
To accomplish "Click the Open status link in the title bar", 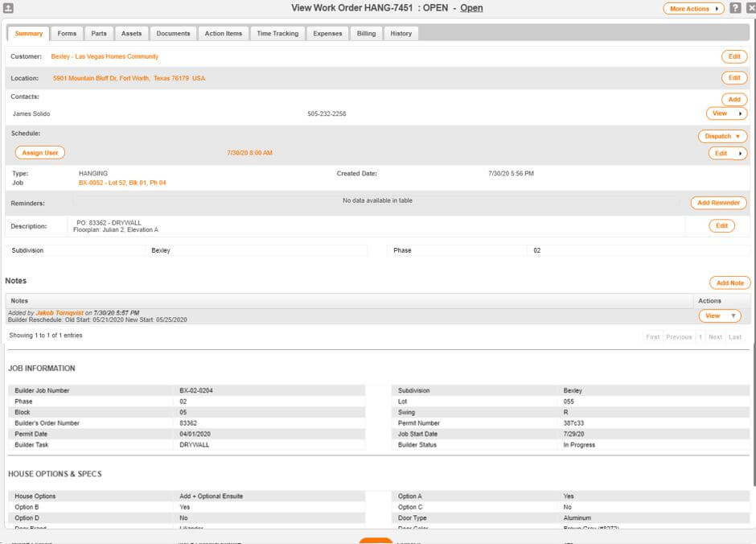I will pos(471,8).
